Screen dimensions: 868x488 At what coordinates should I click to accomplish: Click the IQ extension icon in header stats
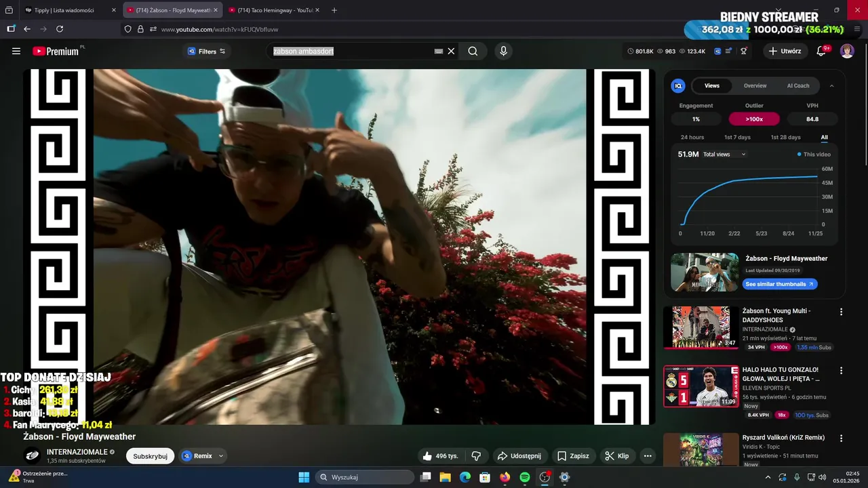[716, 51]
